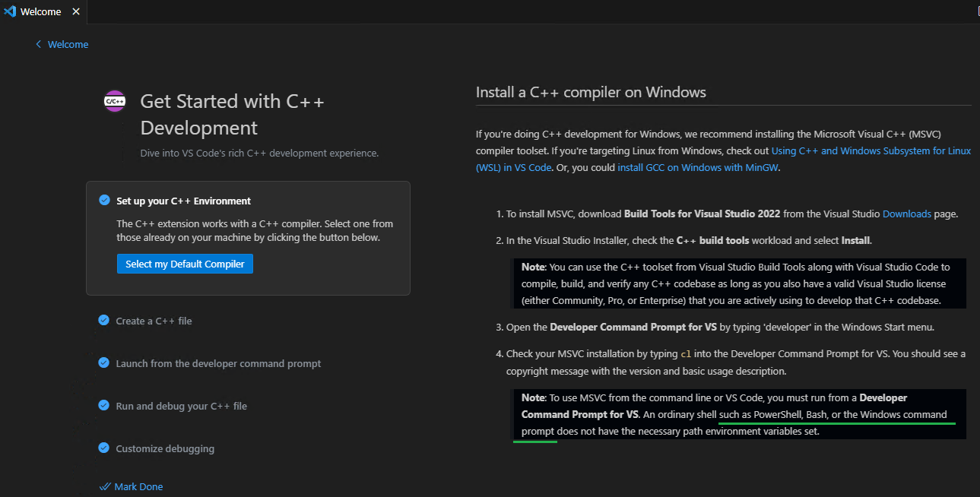Toggle the Customize debugging completion circle
980x497 pixels.
(x=103, y=448)
